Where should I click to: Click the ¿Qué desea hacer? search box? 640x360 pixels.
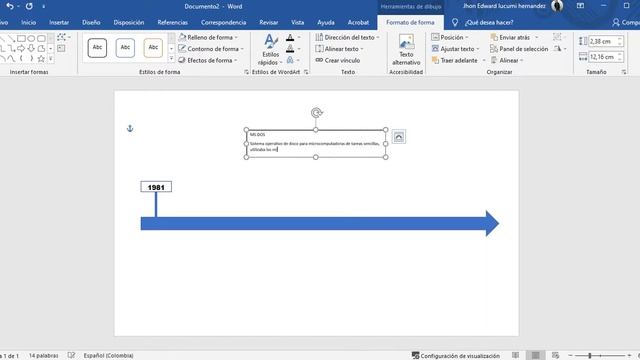pyautogui.click(x=489, y=22)
